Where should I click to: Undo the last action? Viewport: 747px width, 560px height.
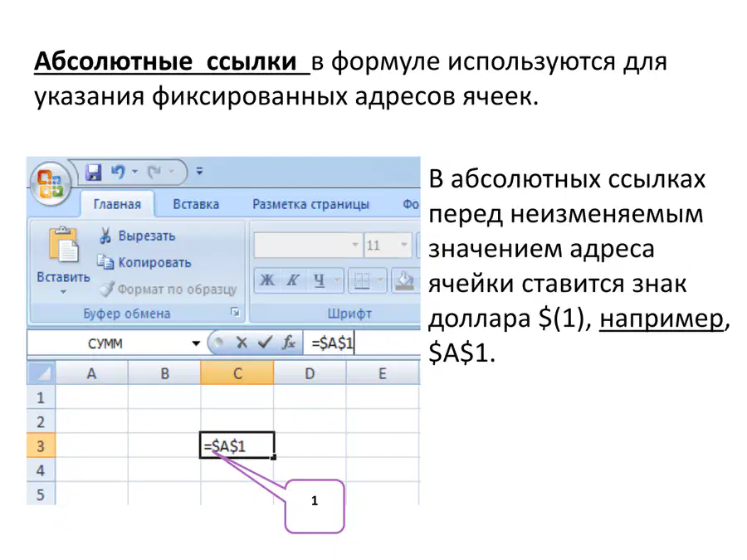(x=118, y=172)
